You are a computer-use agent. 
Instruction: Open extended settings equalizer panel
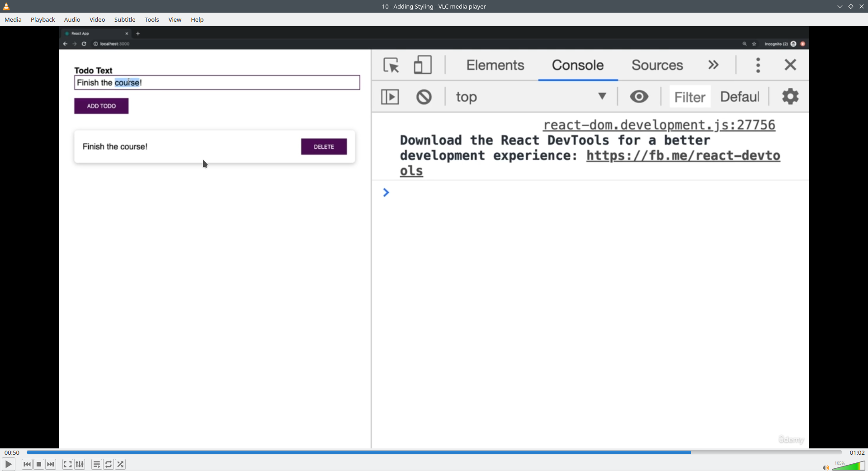pos(80,464)
